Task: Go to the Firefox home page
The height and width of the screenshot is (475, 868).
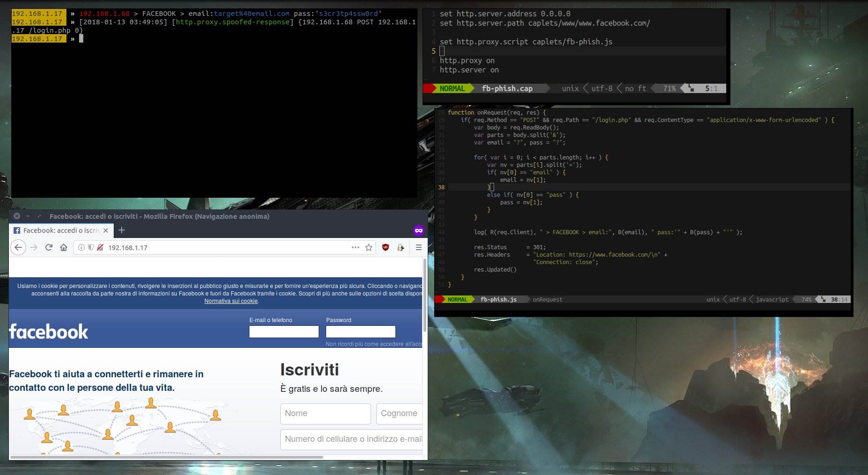Action: [64, 247]
